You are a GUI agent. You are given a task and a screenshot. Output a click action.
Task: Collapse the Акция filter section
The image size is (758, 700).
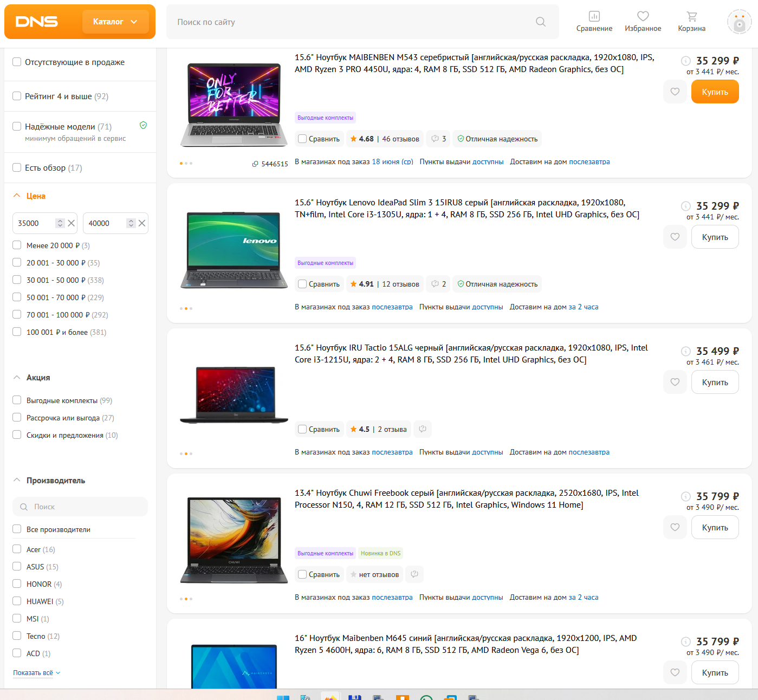[17, 377]
